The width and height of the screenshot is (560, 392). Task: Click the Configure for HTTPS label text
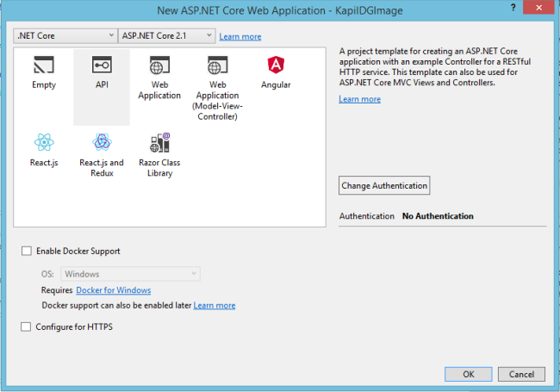coord(74,327)
